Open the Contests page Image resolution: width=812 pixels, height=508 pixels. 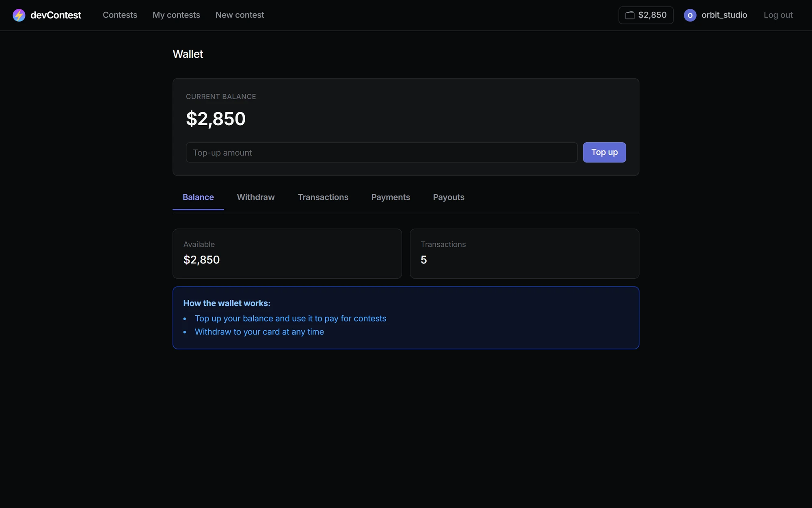120,15
